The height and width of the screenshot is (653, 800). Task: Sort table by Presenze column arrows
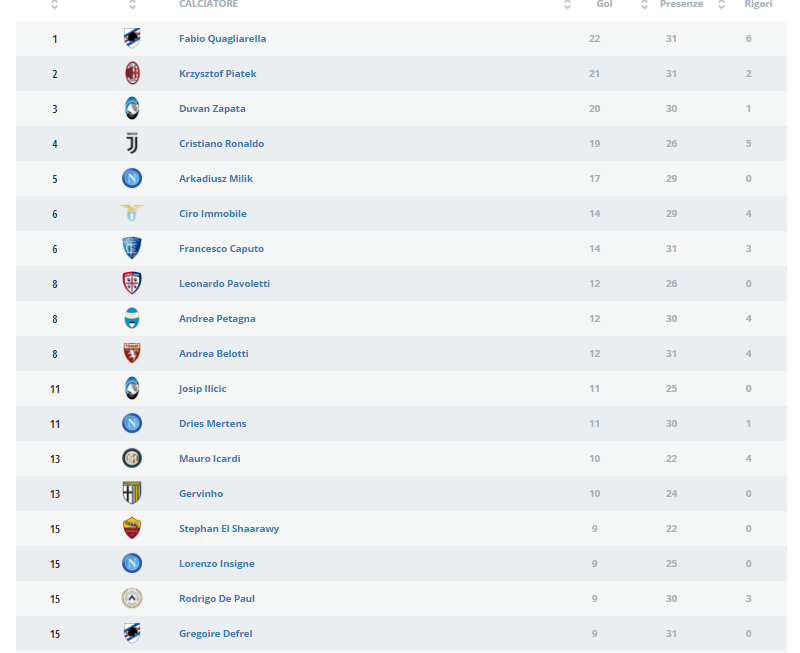coord(644,5)
